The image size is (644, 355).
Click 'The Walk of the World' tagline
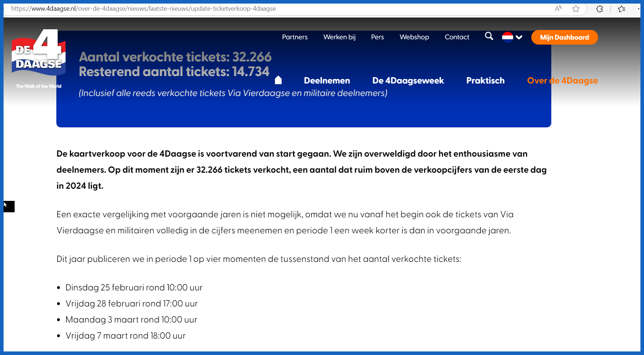(x=39, y=86)
